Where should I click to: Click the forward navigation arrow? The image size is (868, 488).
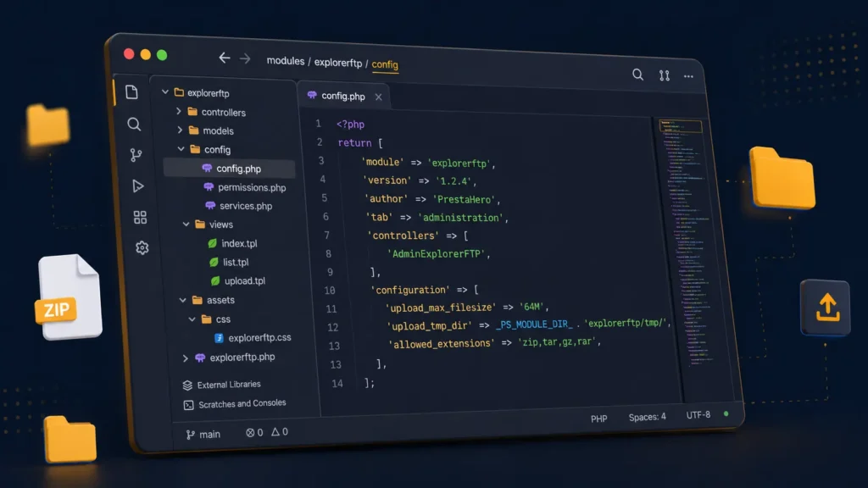click(x=245, y=58)
